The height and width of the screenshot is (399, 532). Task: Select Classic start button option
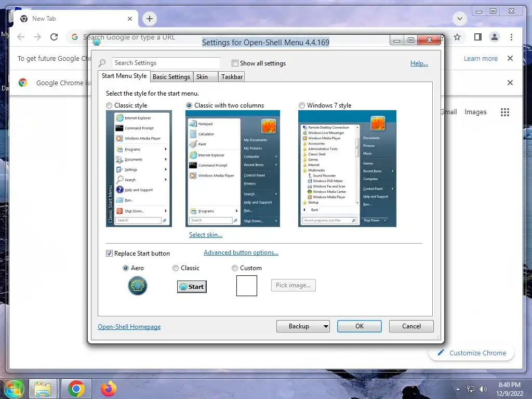click(176, 268)
